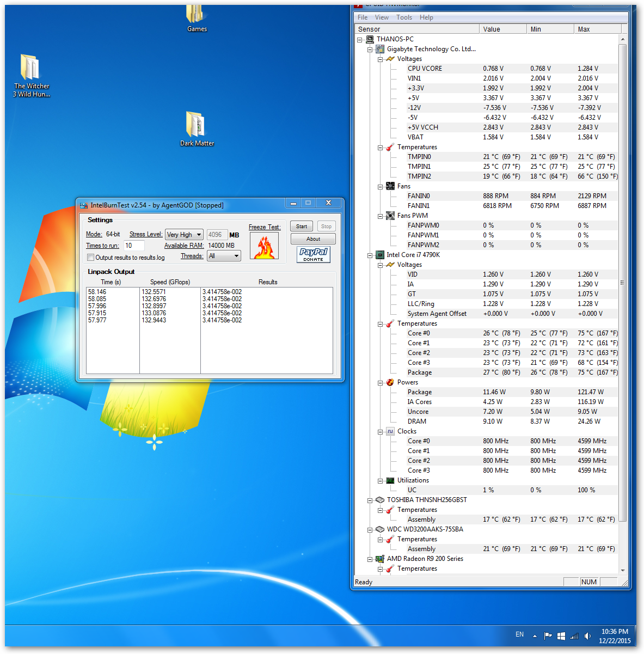Select the CPU VCORE row
Screen dimensions: 644x654
512,69
